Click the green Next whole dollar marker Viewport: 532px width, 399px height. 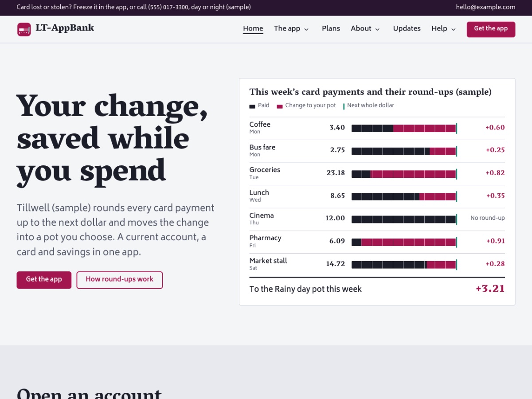344,106
